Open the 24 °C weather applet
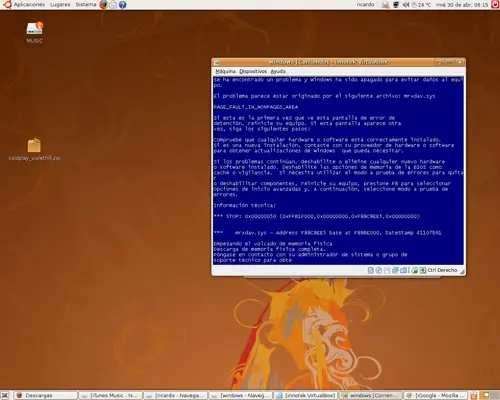The width and height of the screenshot is (500, 400). (x=421, y=5)
